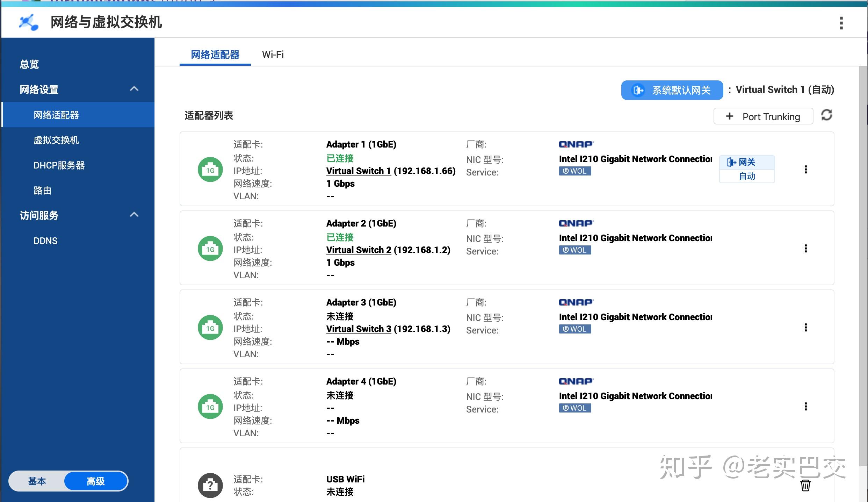Image resolution: width=868 pixels, height=502 pixels.
Task: Click the 系统默认网关 button
Action: pyautogui.click(x=672, y=90)
